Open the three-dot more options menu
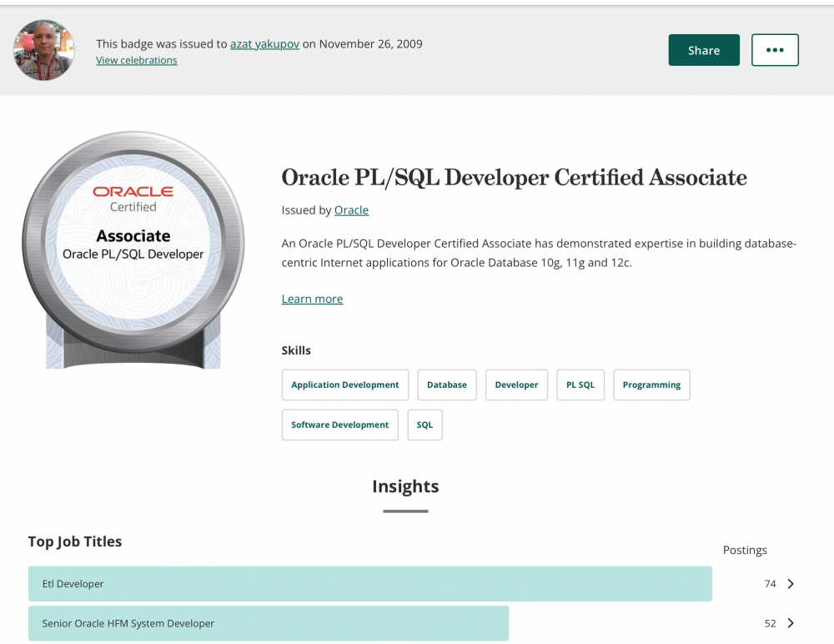The width and height of the screenshot is (834, 644). click(x=775, y=50)
